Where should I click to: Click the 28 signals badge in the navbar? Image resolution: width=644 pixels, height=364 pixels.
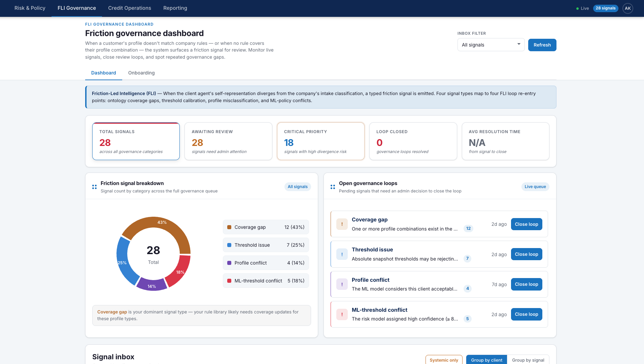(x=606, y=8)
